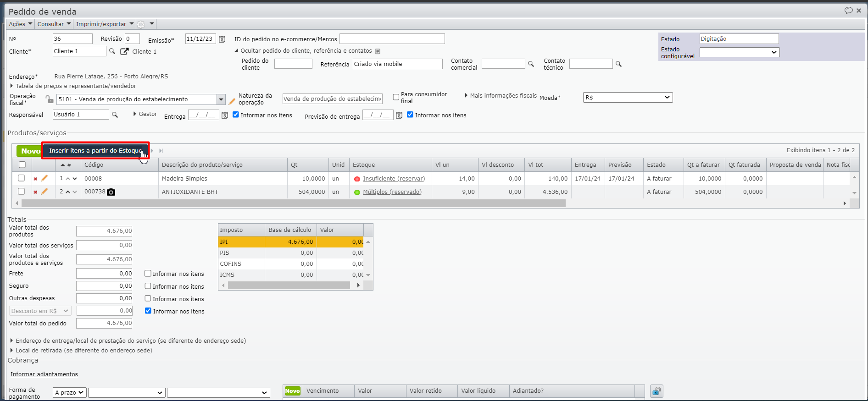The height and width of the screenshot is (401, 868).
Task: Uncheck Informar nos itens for Previsão de entrega
Action: tap(410, 115)
